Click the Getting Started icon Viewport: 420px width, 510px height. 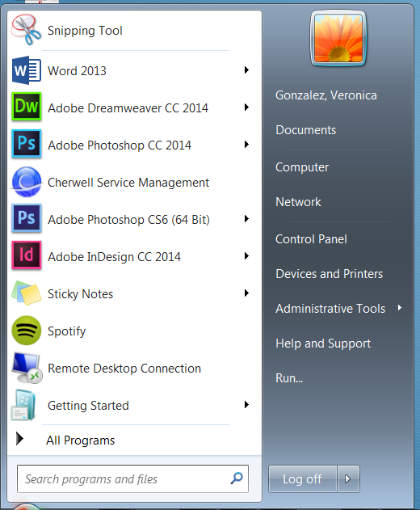pyautogui.click(x=23, y=405)
